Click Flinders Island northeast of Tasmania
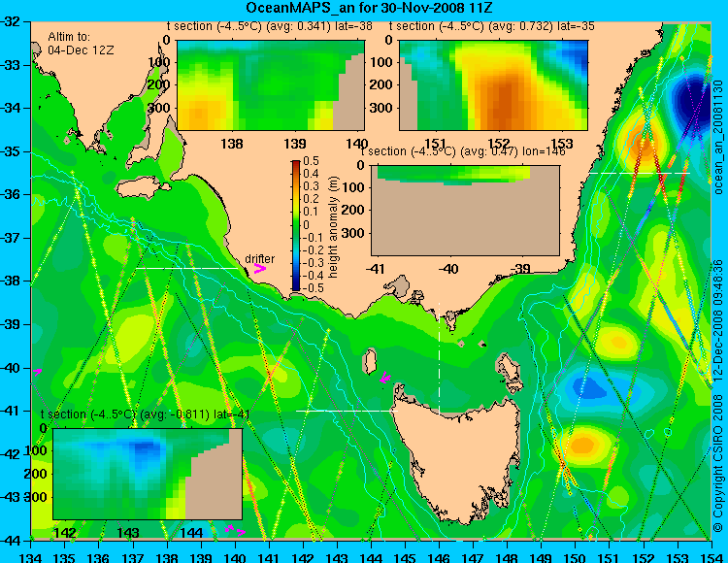 point(509,370)
